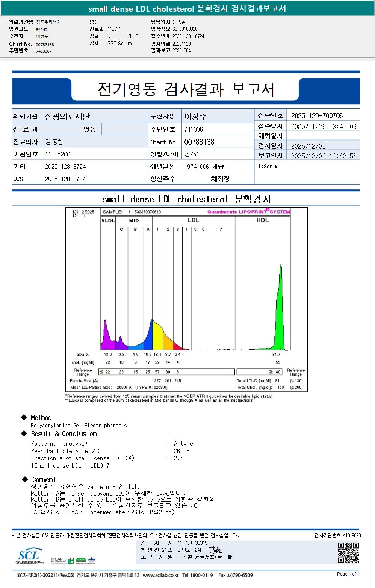Image resolution: width=375 pixels, height=588 pixels.
Task: Click small dense LDL fraction result 2.4
Action: coord(179,458)
